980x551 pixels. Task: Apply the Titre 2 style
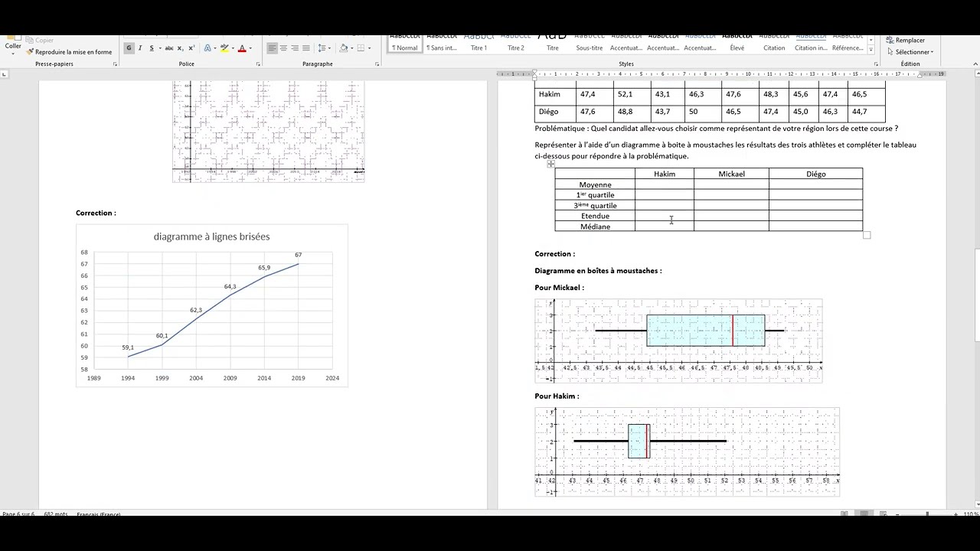[x=516, y=44]
